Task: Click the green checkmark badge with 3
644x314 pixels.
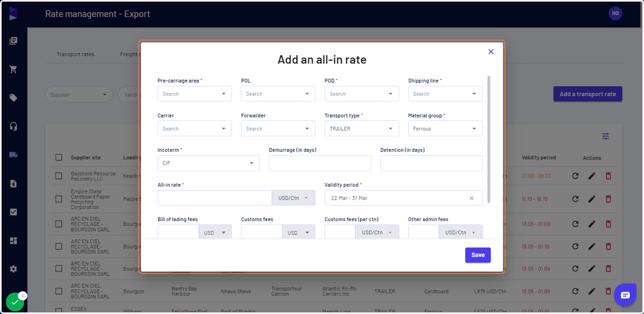Action: pos(15,302)
